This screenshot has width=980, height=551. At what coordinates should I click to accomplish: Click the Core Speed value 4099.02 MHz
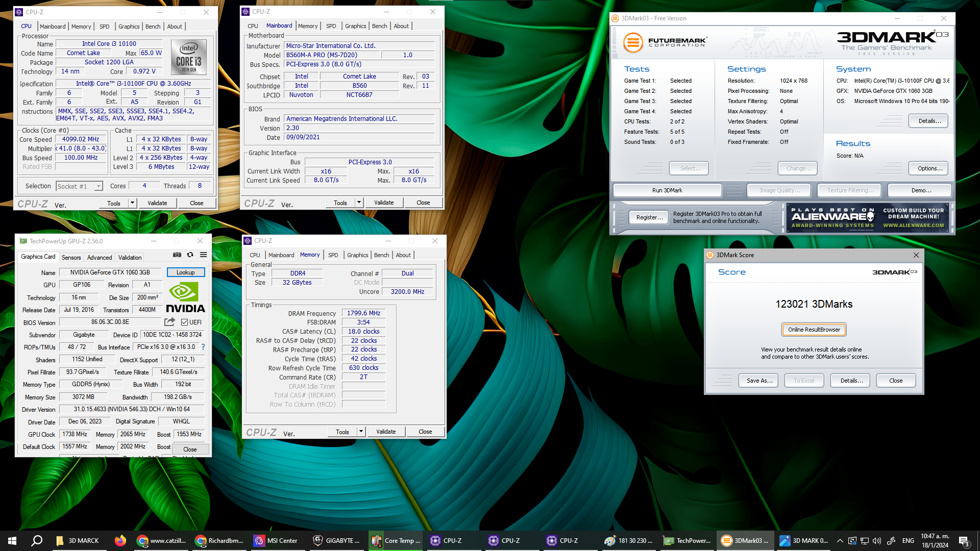tap(81, 139)
